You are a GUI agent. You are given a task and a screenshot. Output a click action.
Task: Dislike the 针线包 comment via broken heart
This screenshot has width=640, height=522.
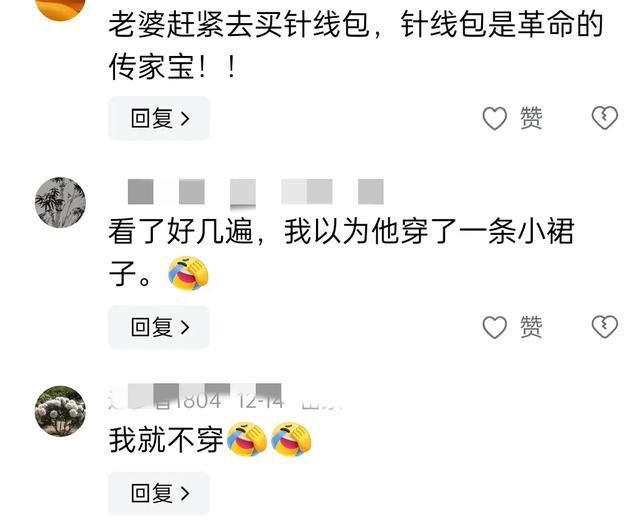pos(604,118)
